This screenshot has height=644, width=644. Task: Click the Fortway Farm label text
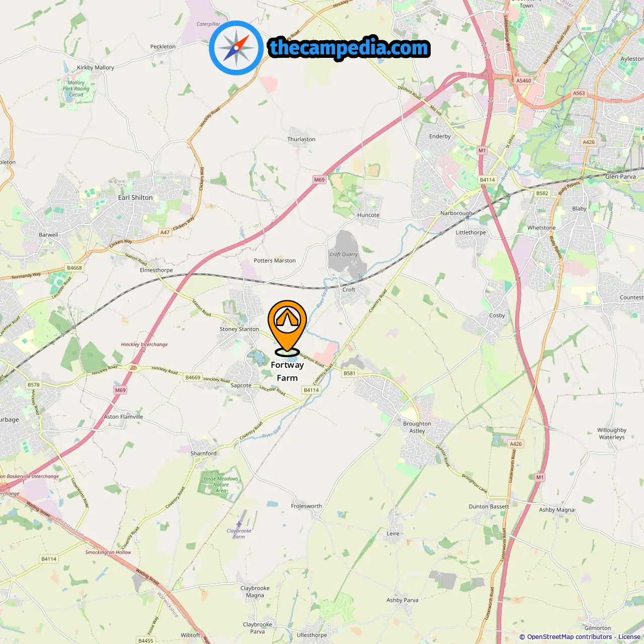287,371
